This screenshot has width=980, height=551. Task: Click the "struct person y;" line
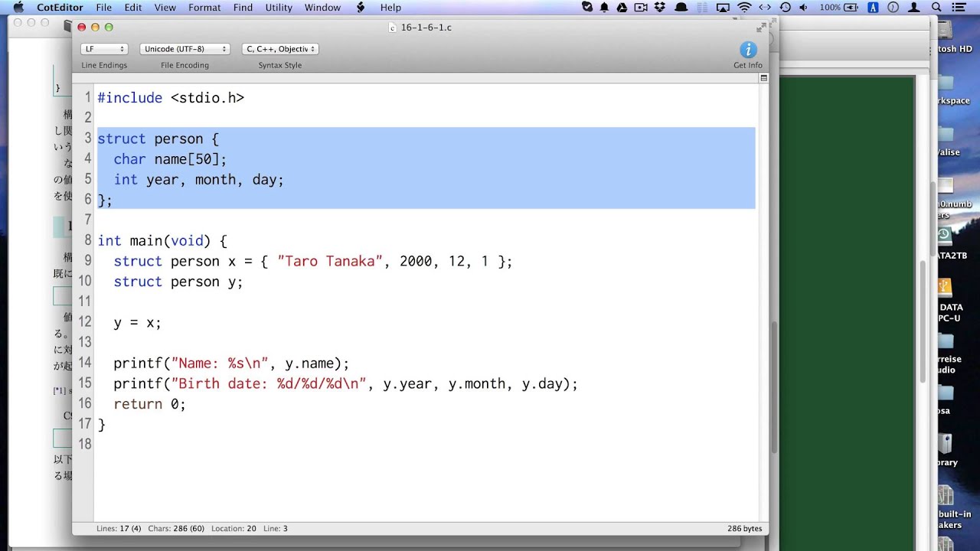click(x=178, y=282)
